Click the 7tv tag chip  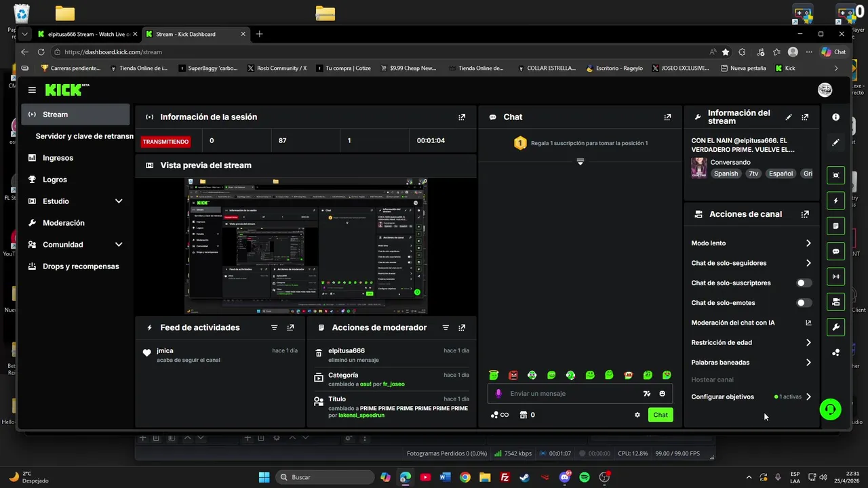(x=753, y=174)
